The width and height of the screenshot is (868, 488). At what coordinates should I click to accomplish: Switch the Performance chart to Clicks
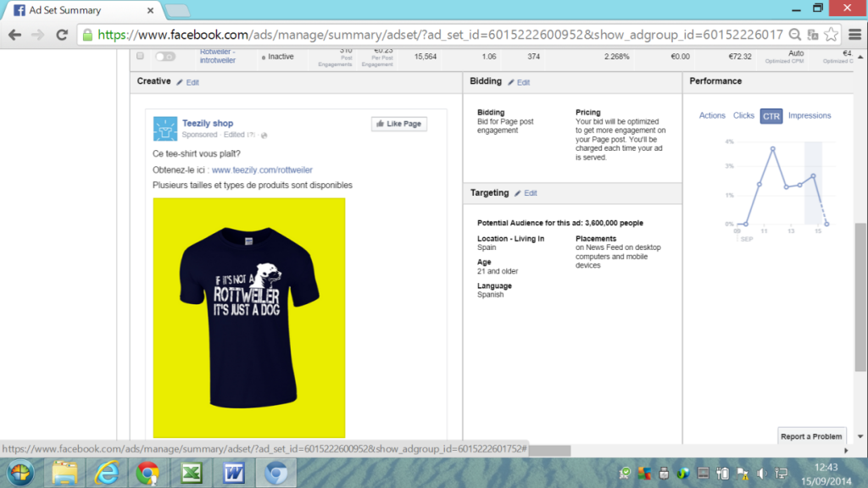coord(743,115)
